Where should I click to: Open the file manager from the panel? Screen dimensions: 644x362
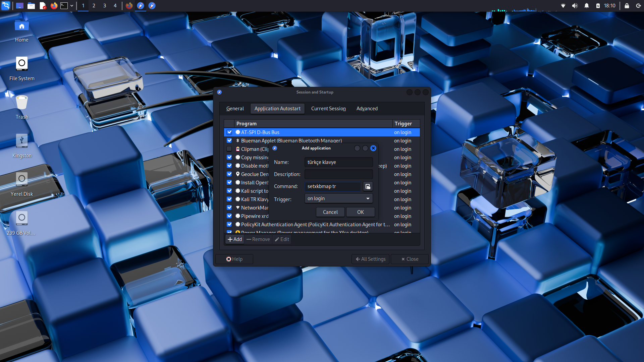pos(31,6)
